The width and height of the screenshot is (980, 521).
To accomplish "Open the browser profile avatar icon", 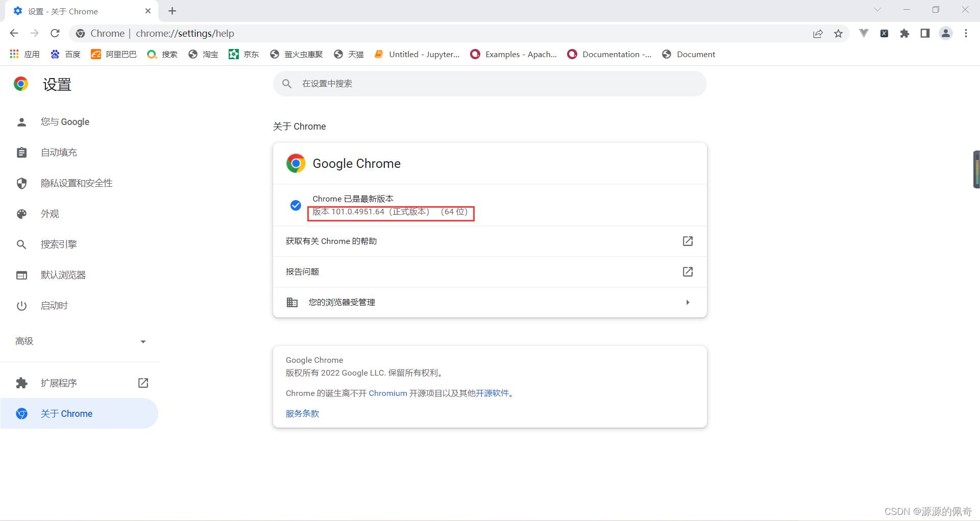I will (946, 33).
